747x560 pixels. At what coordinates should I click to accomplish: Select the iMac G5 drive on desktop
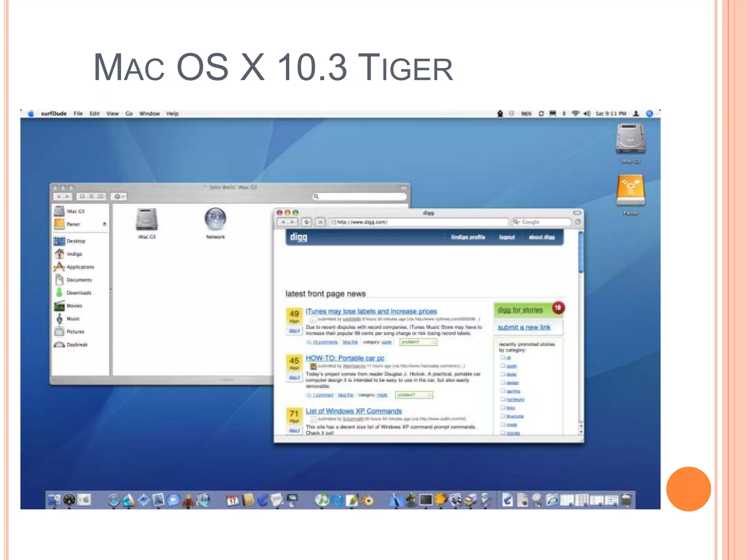point(631,143)
